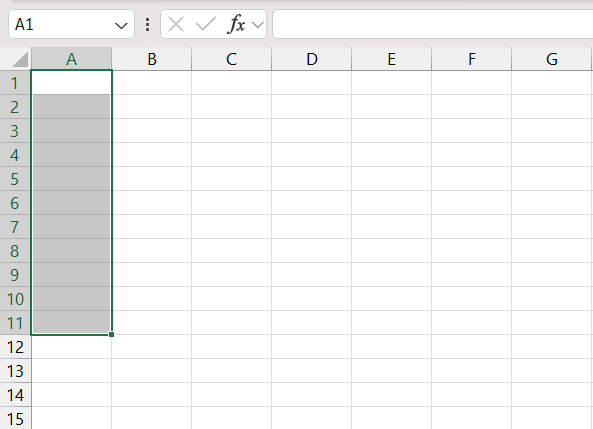
Task: Open the Name Box dropdown arrow
Action: click(121, 26)
